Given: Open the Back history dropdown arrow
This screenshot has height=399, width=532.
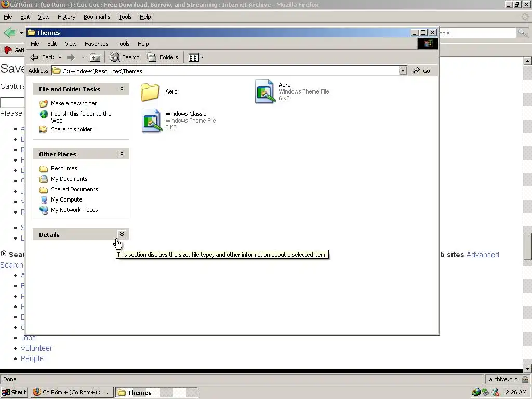Looking at the screenshot, I should [60, 57].
